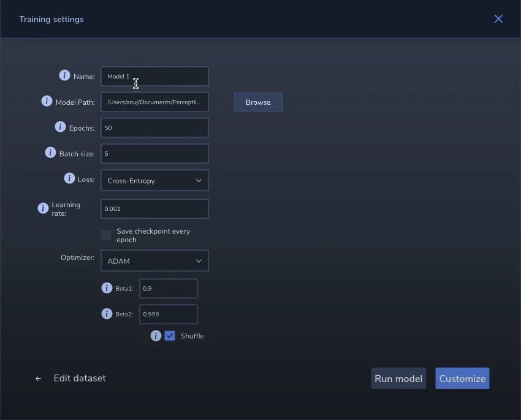Close the Training settings dialog
The image size is (521, 420).
click(x=498, y=19)
